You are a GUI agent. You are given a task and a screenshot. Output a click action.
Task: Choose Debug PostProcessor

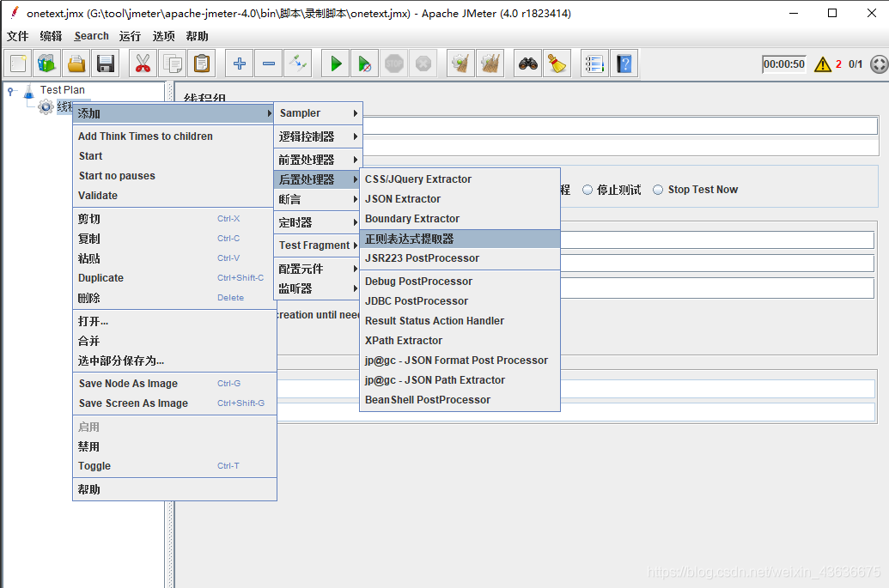(x=460, y=282)
